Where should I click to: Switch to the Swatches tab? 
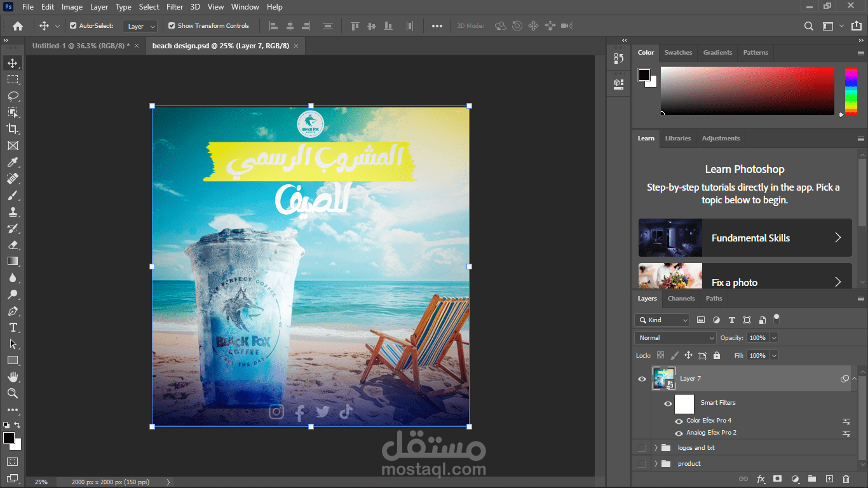pos(678,53)
